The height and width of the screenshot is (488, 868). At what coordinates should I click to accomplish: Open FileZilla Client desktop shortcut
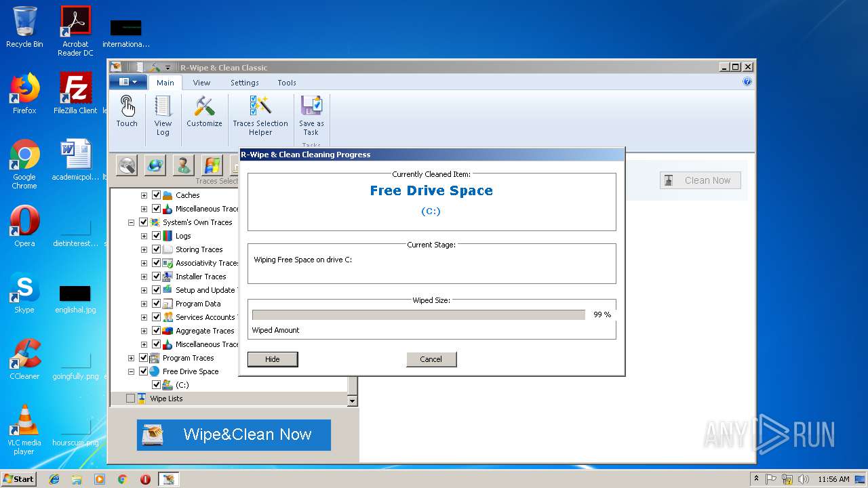click(x=75, y=94)
